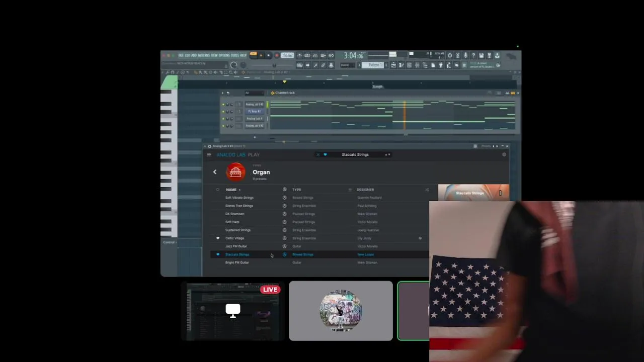
Task: Open the EDIT menu
Action: click(188, 55)
